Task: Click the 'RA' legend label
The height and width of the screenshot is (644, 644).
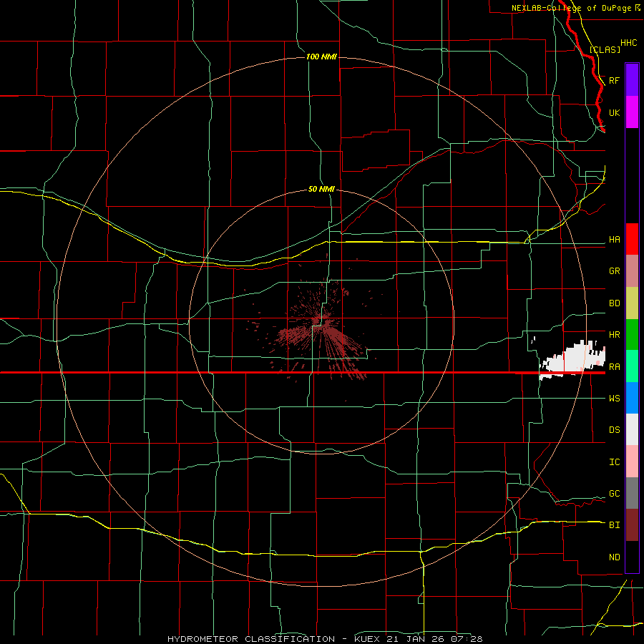Action: click(614, 367)
